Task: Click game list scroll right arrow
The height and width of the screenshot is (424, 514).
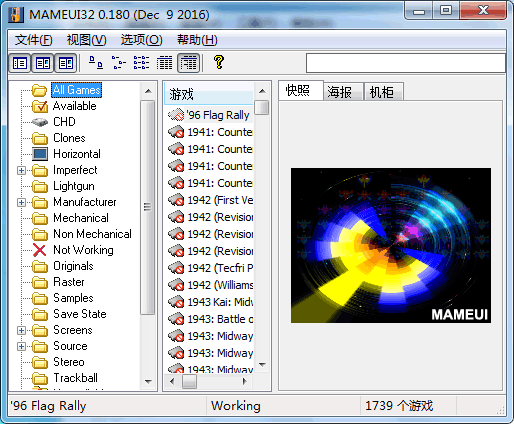Action: click(x=245, y=381)
